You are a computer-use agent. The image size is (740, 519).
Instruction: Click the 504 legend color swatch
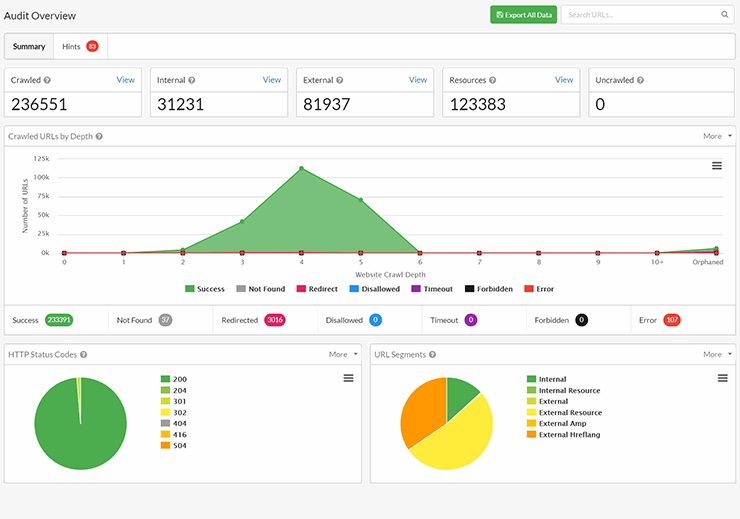point(165,445)
